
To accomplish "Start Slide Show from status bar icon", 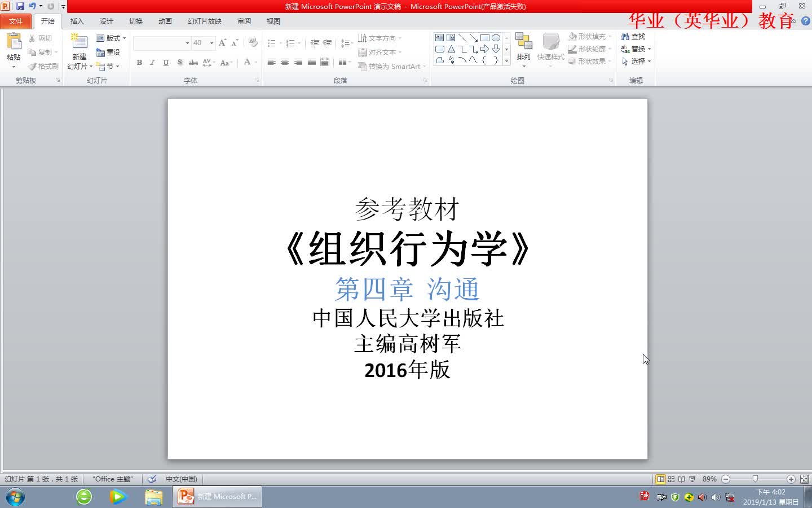I will (x=691, y=479).
